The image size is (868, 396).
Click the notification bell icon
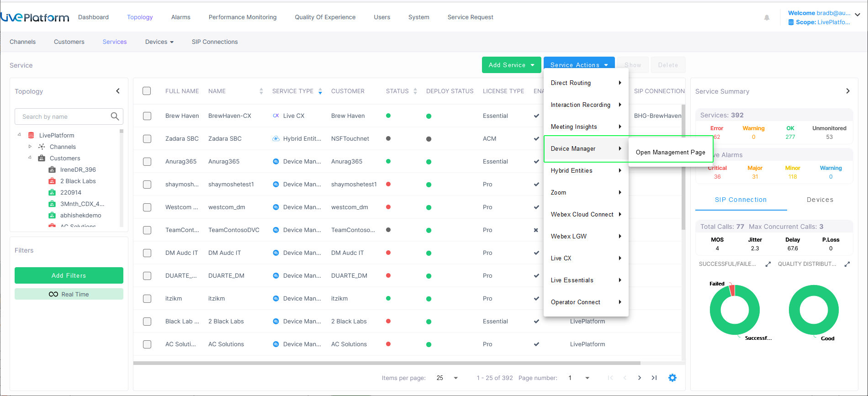coord(767,17)
